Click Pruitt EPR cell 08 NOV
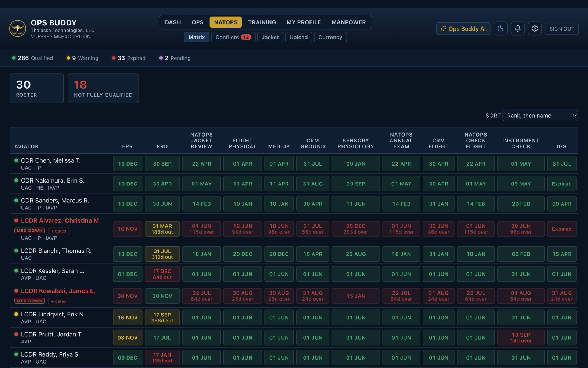The height and width of the screenshot is (368, 588). 128,337
